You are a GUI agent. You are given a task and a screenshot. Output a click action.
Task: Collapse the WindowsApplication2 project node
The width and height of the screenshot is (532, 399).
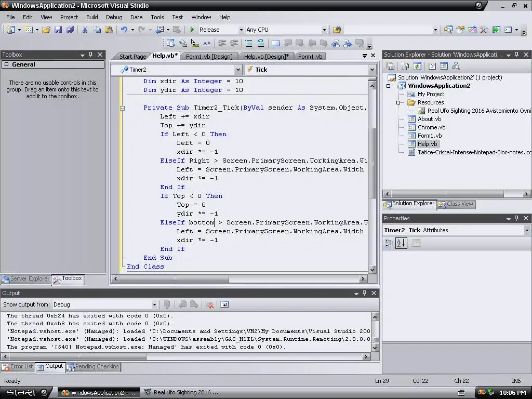click(x=389, y=86)
